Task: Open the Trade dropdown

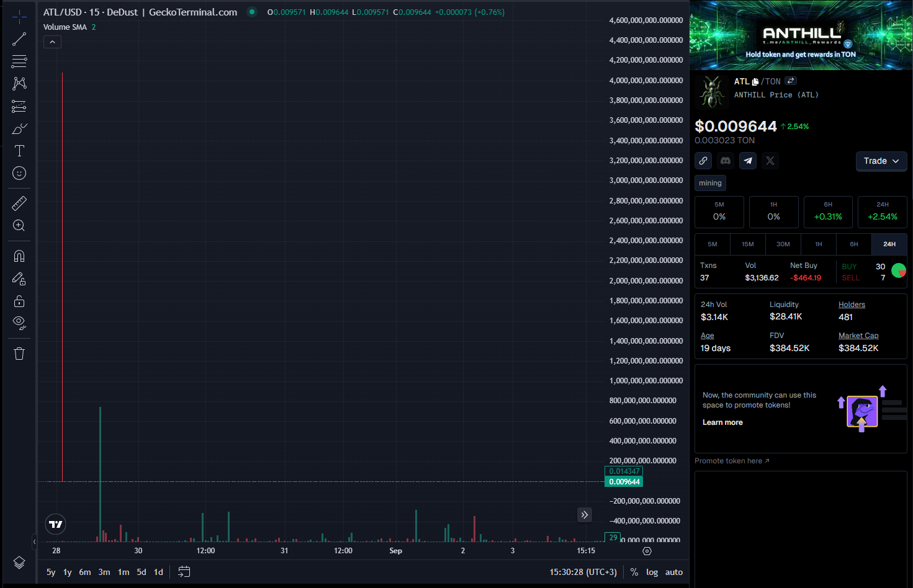Action: tap(881, 161)
